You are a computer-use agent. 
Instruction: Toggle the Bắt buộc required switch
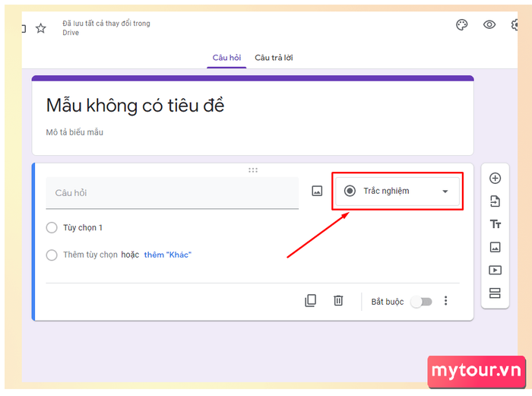pyautogui.click(x=421, y=301)
